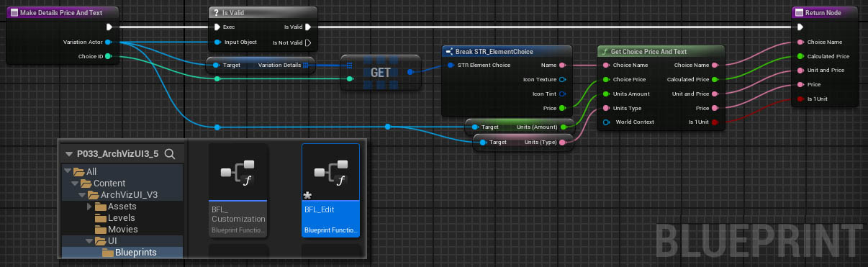This screenshot has height=267, width=868.
Task: Collapse the P033_ArchVizUI3_5 source tree
Action: click(69, 154)
